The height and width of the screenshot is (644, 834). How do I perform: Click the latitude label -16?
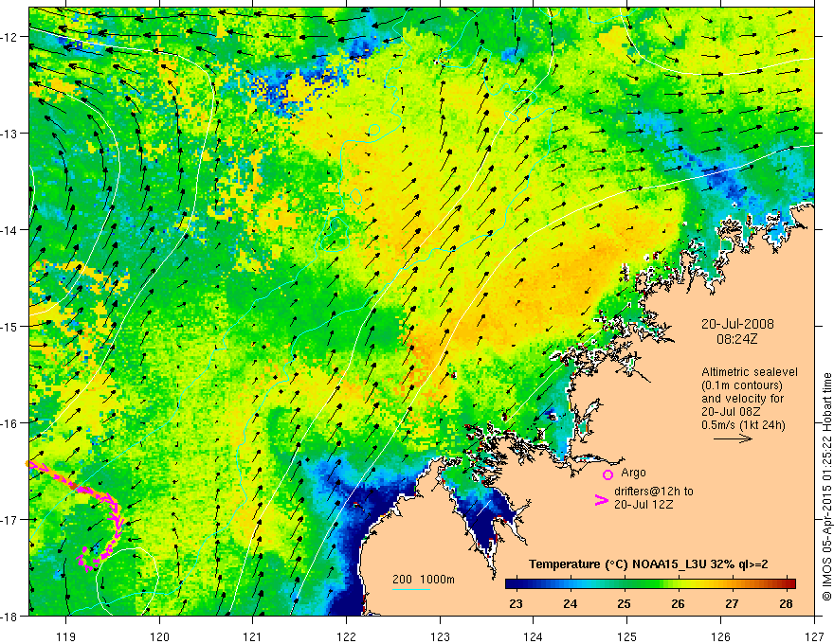click(x=9, y=423)
